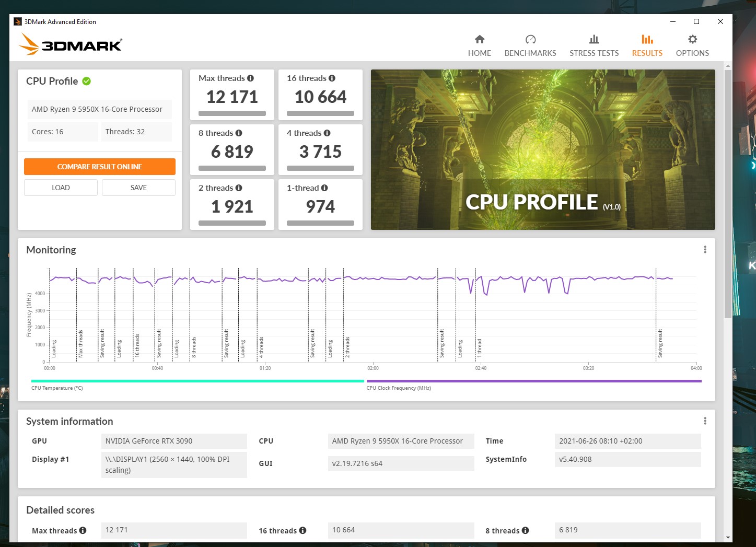The width and height of the screenshot is (756, 547).
Task: Open the HOME tab
Action: tap(479, 46)
